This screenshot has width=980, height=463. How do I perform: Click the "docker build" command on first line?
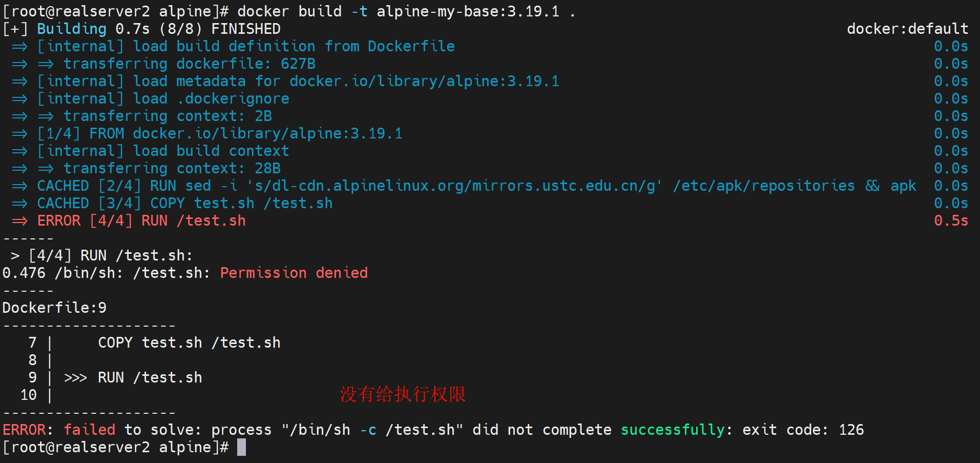(289, 11)
